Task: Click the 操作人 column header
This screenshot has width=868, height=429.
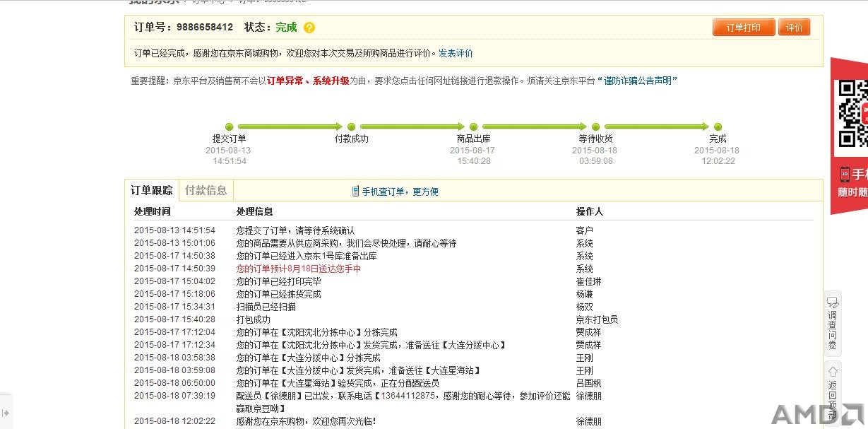Action: point(590,211)
